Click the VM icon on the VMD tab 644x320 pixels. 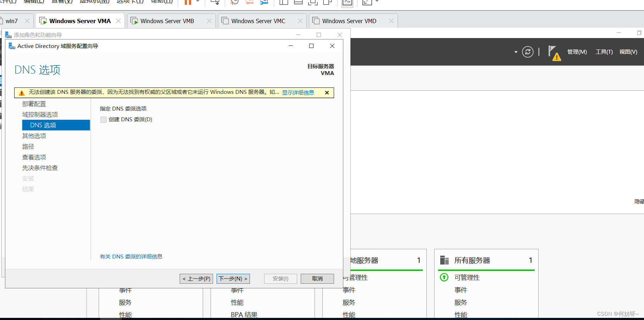(316, 21)
